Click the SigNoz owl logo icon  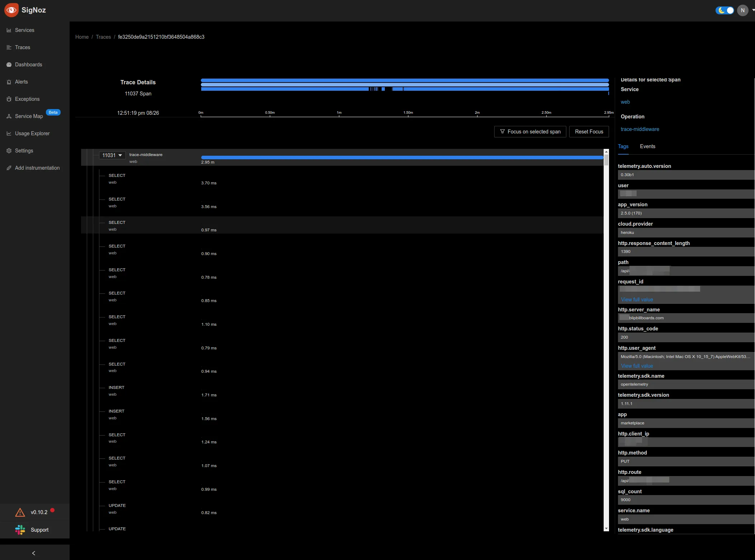(12, 9)
